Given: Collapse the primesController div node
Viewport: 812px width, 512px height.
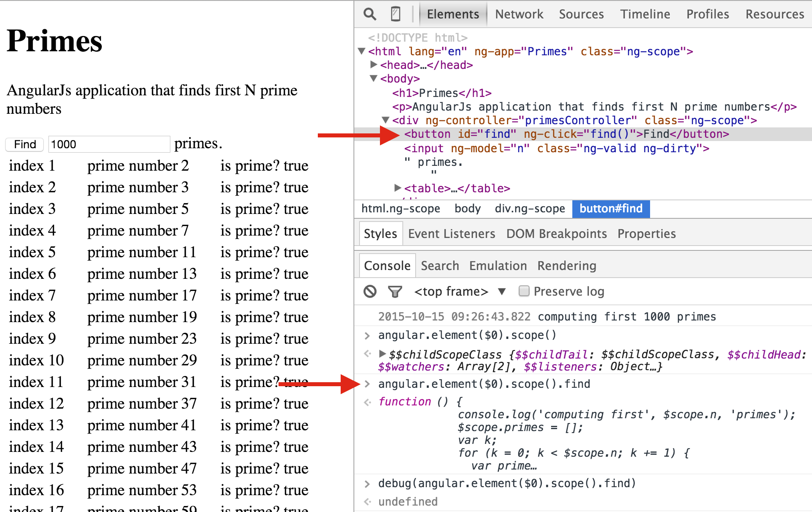Looking at the screenshot, I should (x=386, y=120).
